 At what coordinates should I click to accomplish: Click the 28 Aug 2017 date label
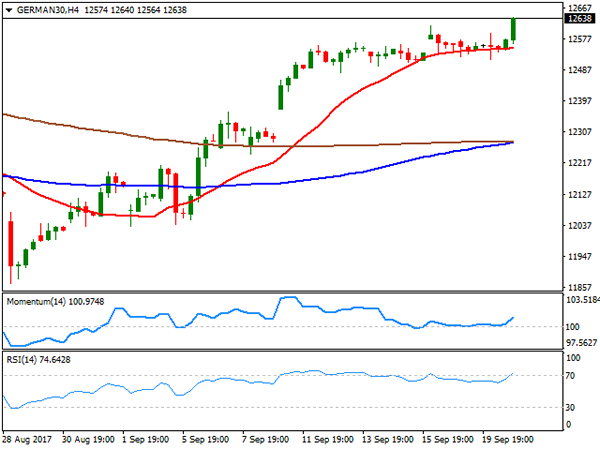coord(27,439)
